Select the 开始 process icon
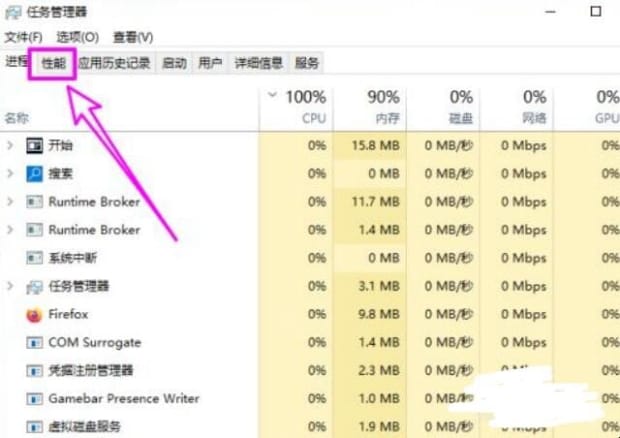Screen dimensions: 620x438 (35, 145)
